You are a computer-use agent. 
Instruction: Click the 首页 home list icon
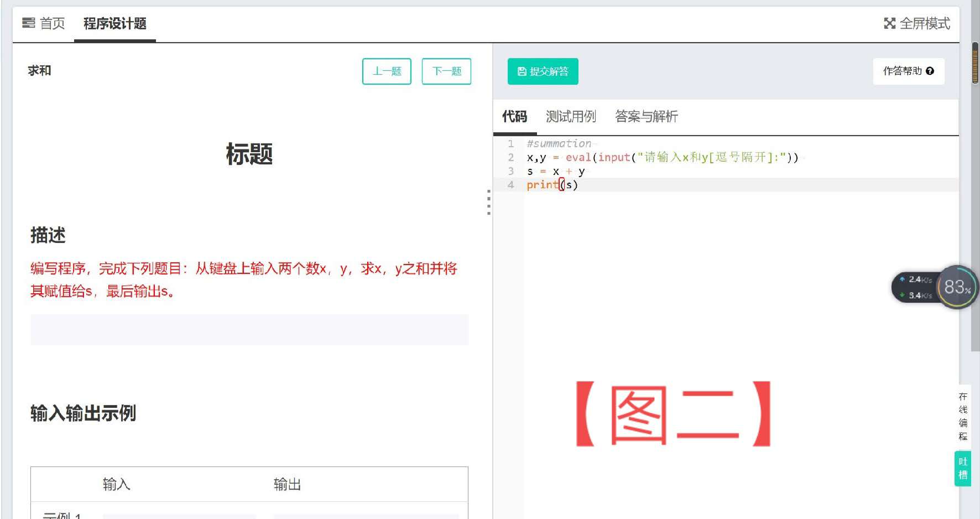point(28,23)
